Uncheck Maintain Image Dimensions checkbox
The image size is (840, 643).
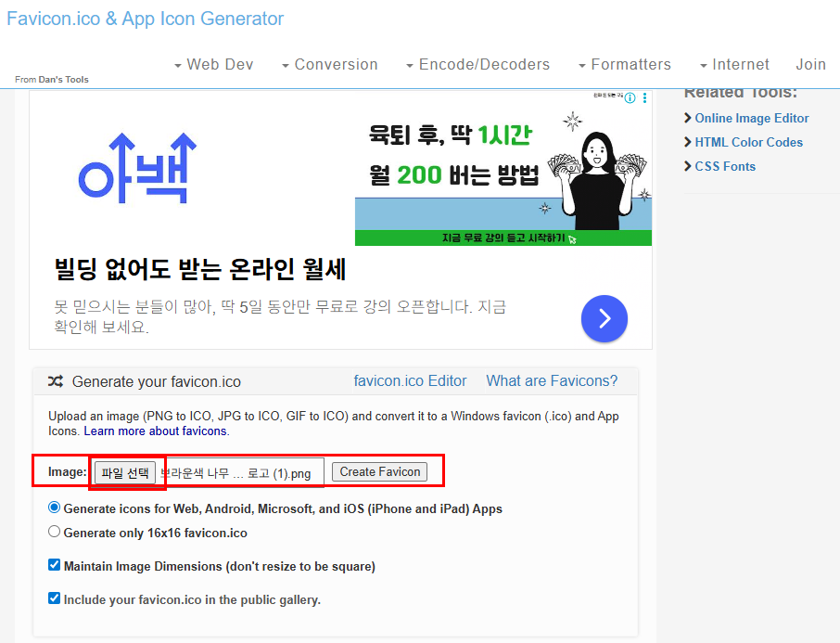click(54, 565)
